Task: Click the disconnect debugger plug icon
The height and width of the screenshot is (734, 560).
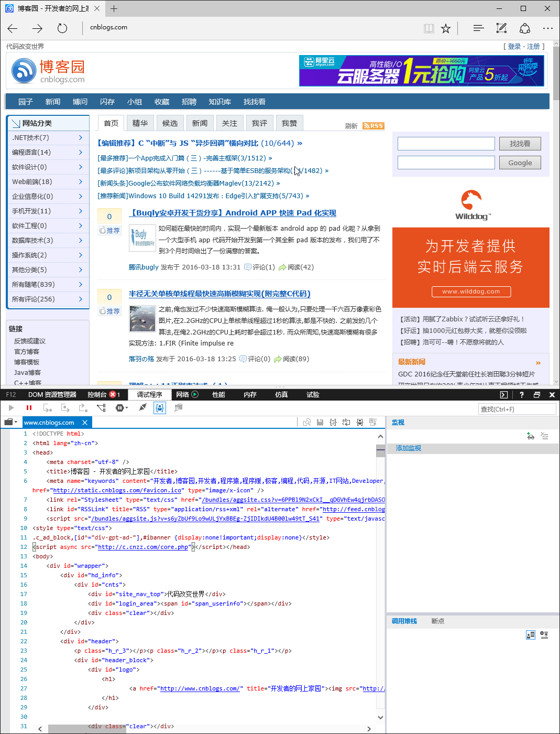Action: [142, 407]
